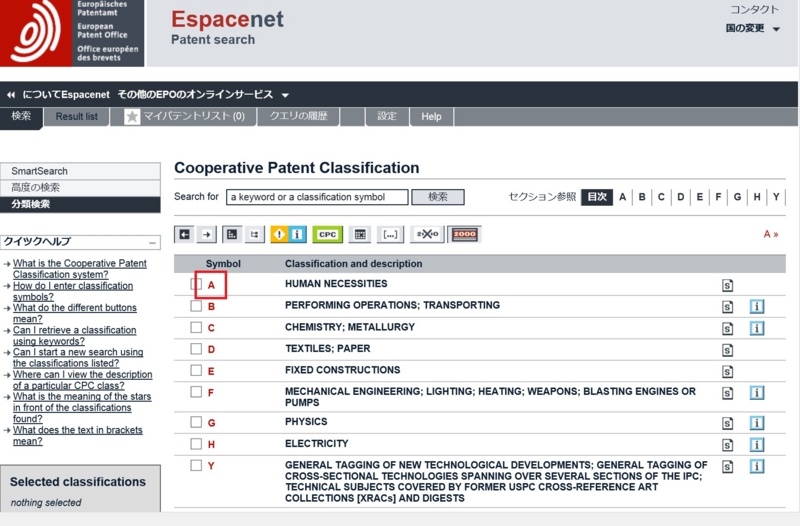Click the table grid toolbar icon
The width and height of the screenshot is (800, 526).
click(360, 235)
